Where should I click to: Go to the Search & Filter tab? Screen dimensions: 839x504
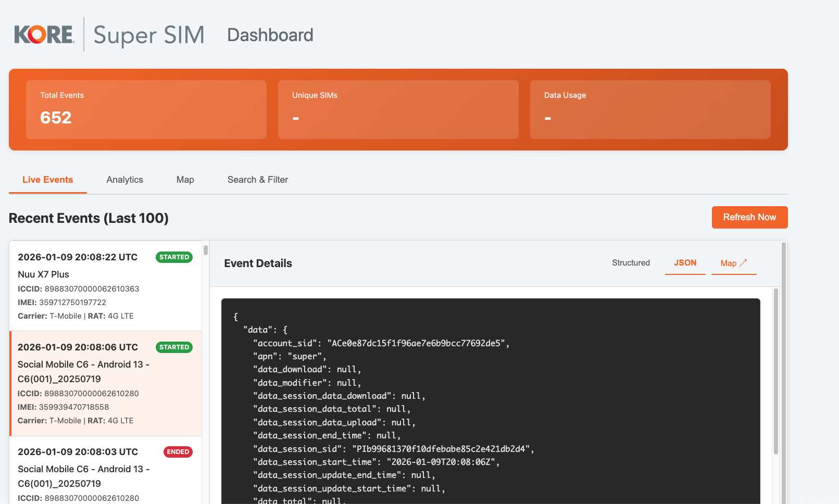tap(257, 180)
